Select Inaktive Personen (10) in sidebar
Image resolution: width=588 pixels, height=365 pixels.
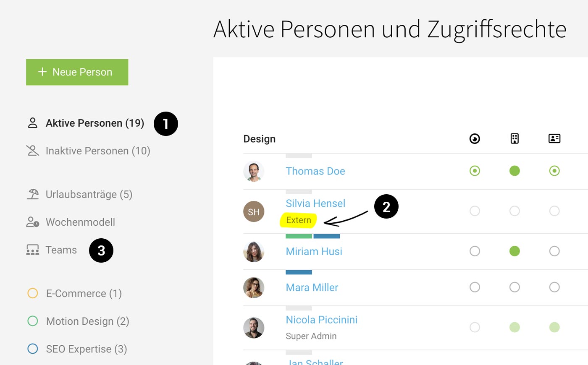97,151
